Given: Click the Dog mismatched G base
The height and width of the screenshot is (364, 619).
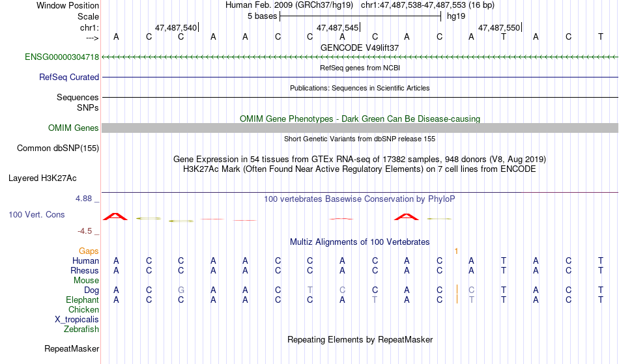Looking at the screenshot, I should tap(180, 290).
